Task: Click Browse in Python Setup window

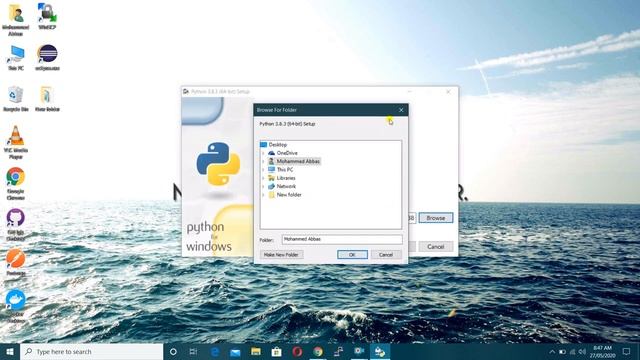Action: point(436,218)
